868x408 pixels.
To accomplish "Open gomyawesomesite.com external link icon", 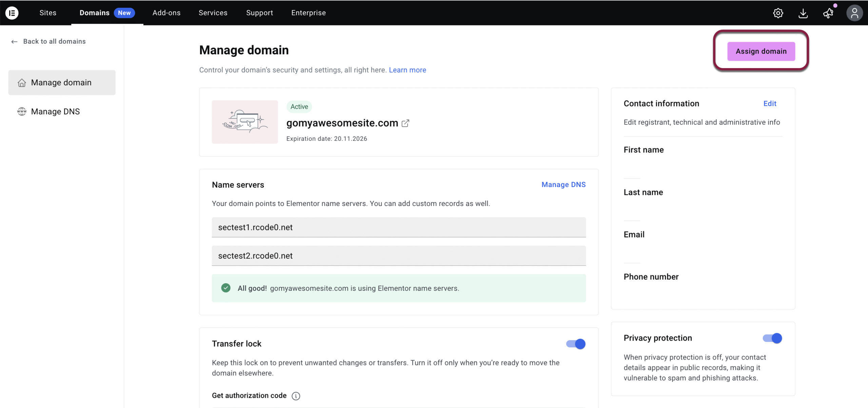I will (x=406, y=123).
